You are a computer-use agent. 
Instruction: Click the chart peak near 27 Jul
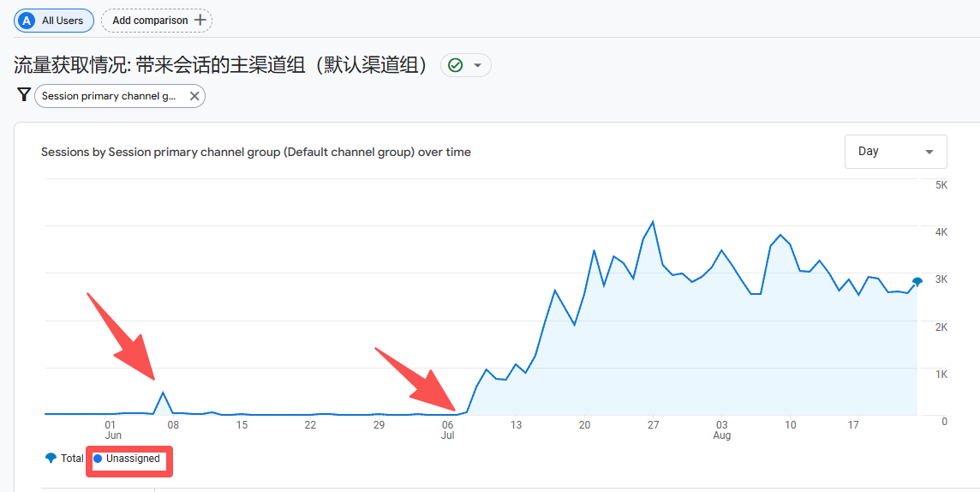point(653,222)
